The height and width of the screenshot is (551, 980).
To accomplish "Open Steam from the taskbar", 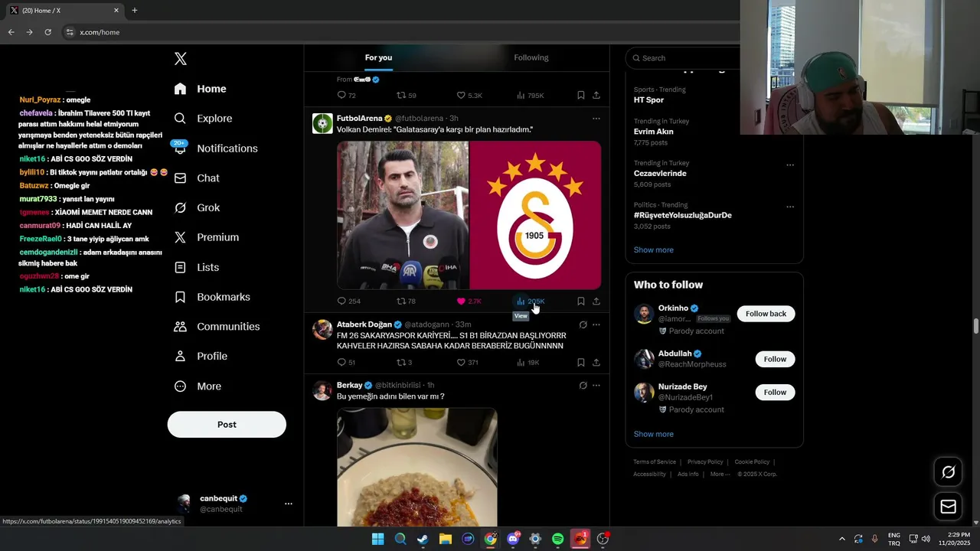I will click(x=423, y=539).
